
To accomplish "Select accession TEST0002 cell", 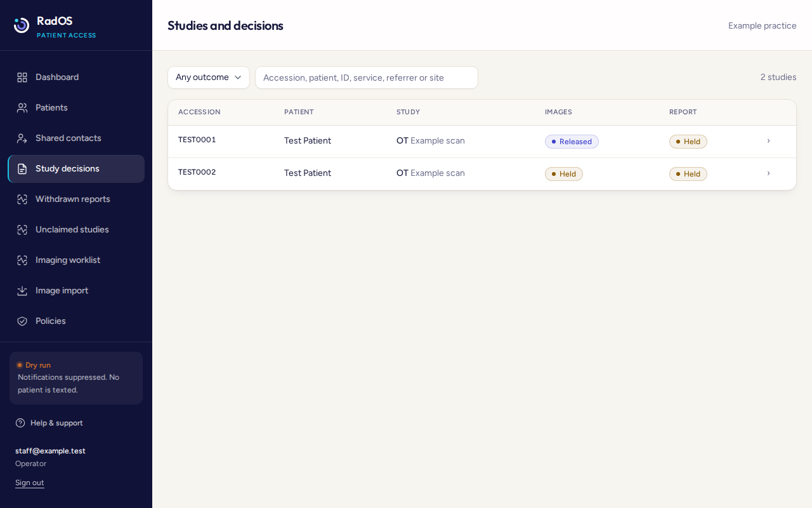I will point(197,172).
